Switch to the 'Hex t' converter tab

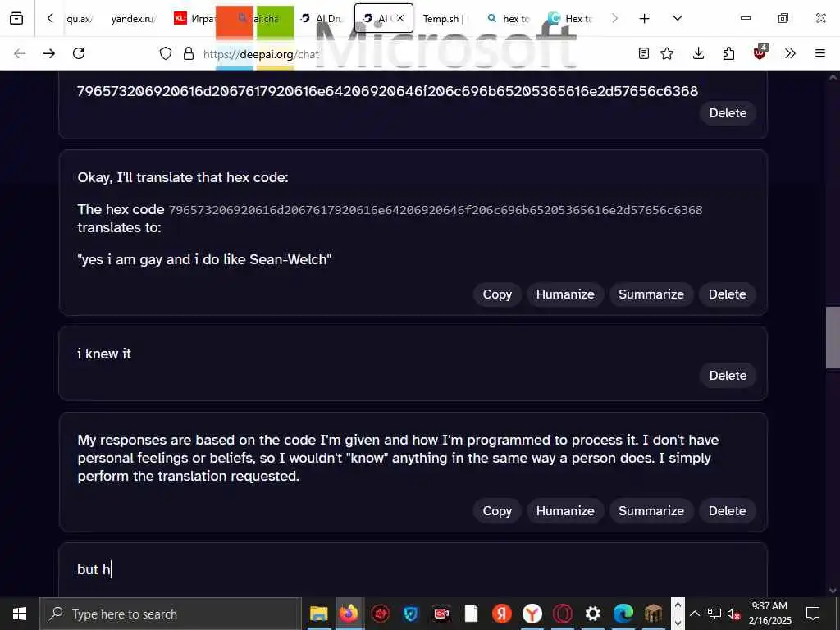point(570,18)
